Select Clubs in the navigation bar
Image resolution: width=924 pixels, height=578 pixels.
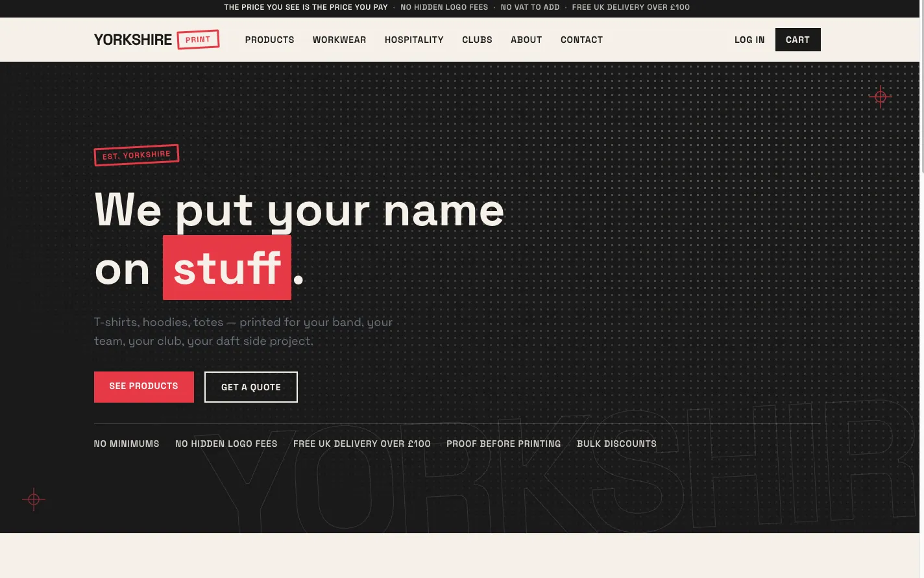tap(477, 40)
